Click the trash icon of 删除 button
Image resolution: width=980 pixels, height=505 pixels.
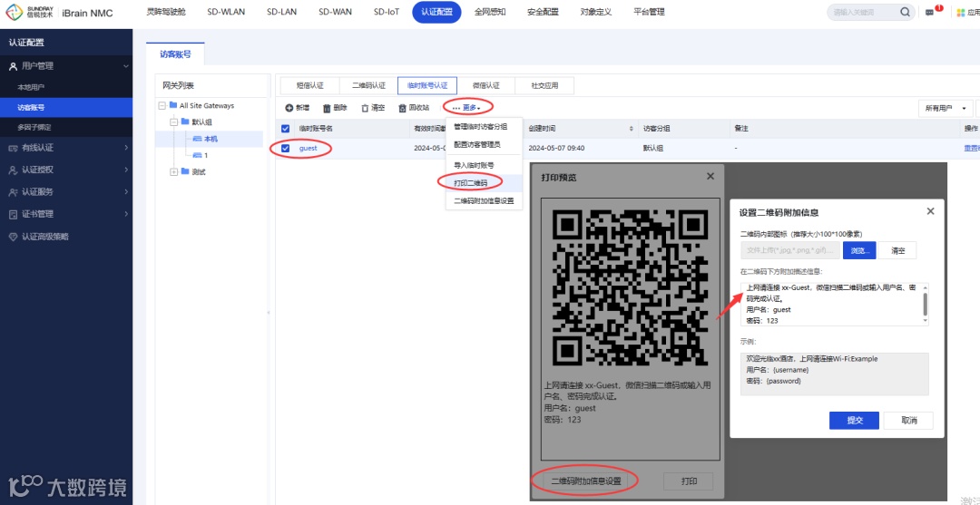click(327, 108)
